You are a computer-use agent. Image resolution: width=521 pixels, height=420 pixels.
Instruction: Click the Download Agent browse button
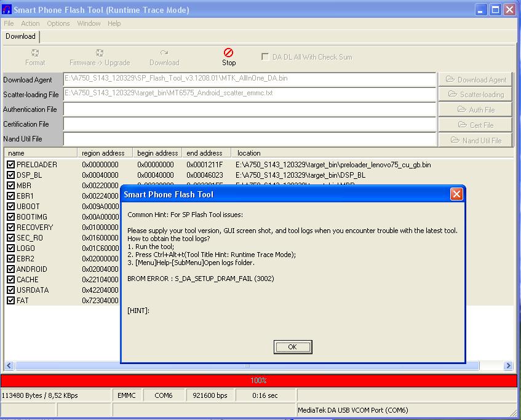click(x=475, y=79)
